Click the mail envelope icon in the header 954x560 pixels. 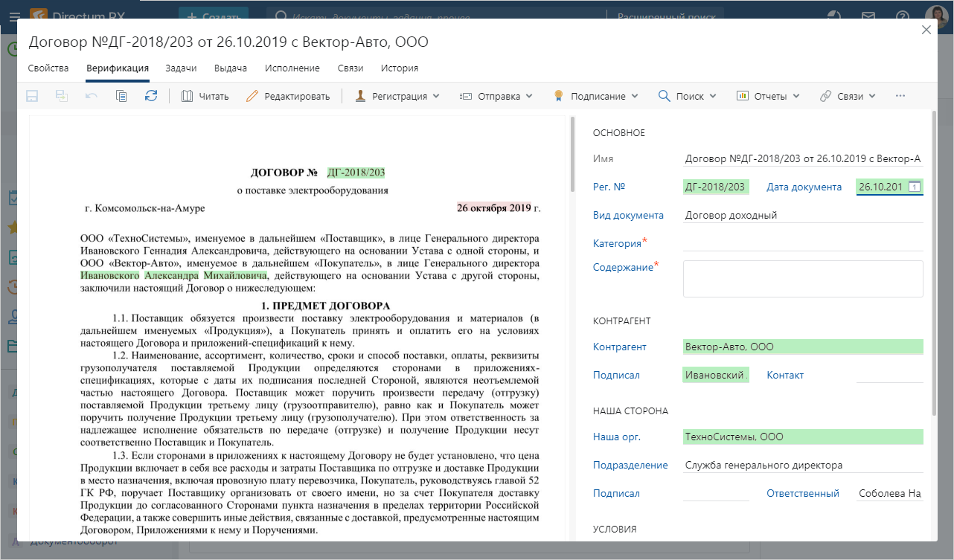[x=868, y=16]
